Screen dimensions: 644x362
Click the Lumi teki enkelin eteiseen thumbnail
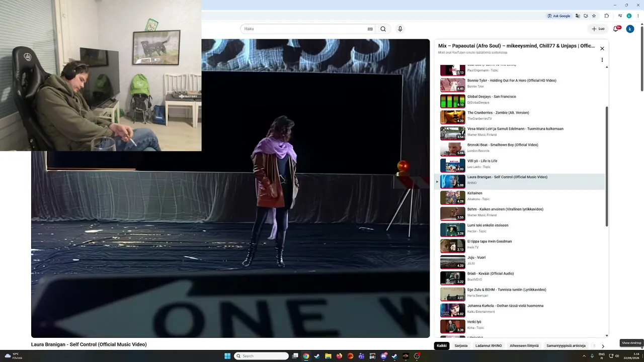point(453,230)
